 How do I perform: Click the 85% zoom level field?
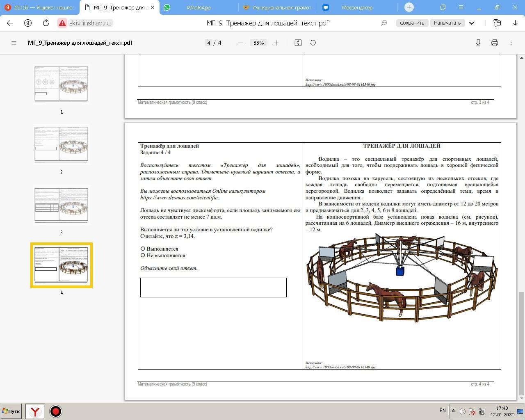[x=258, y=43]
